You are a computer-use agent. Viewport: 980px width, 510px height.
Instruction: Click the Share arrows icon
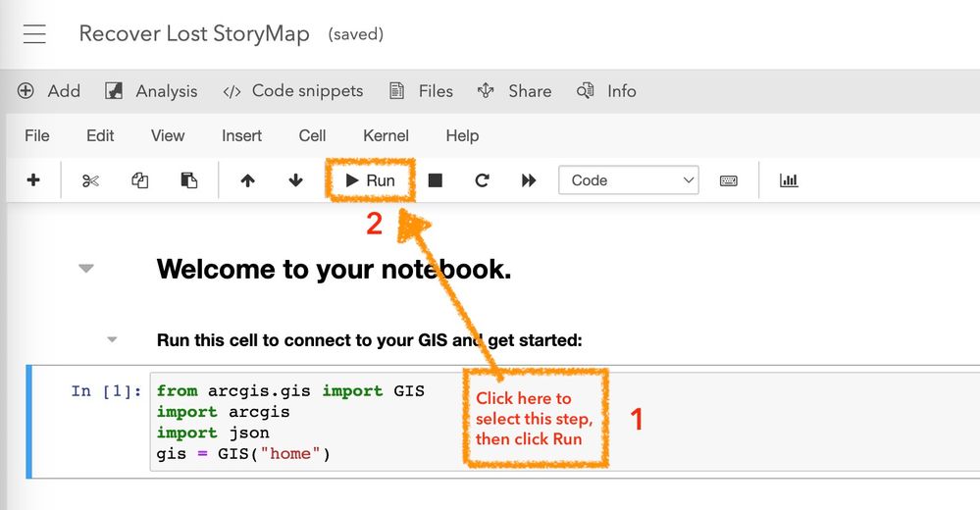[x=486, y=91]
